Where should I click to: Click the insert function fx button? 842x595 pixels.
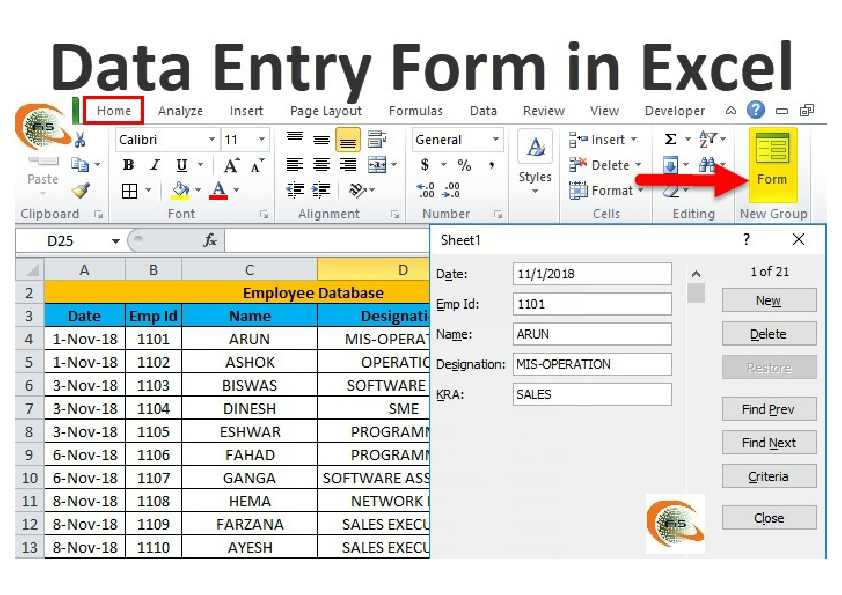coord(210,241)
